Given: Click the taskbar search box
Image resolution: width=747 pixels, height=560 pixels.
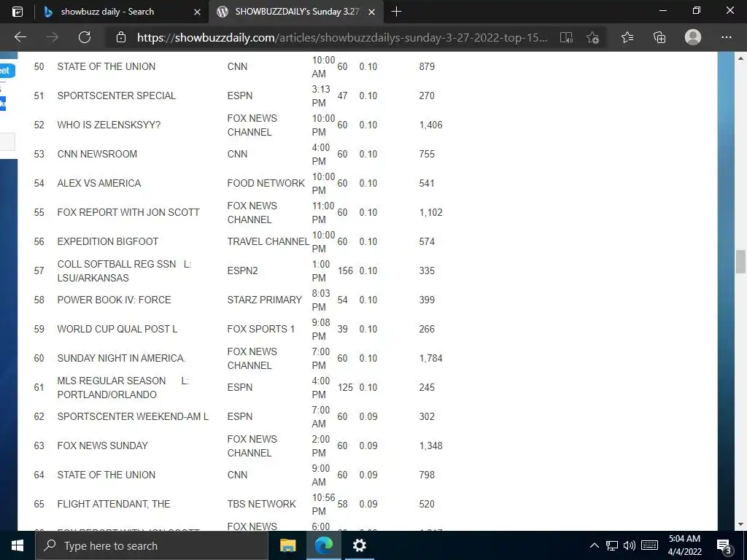Looking at the screenshot, I should tap(152, 545).
